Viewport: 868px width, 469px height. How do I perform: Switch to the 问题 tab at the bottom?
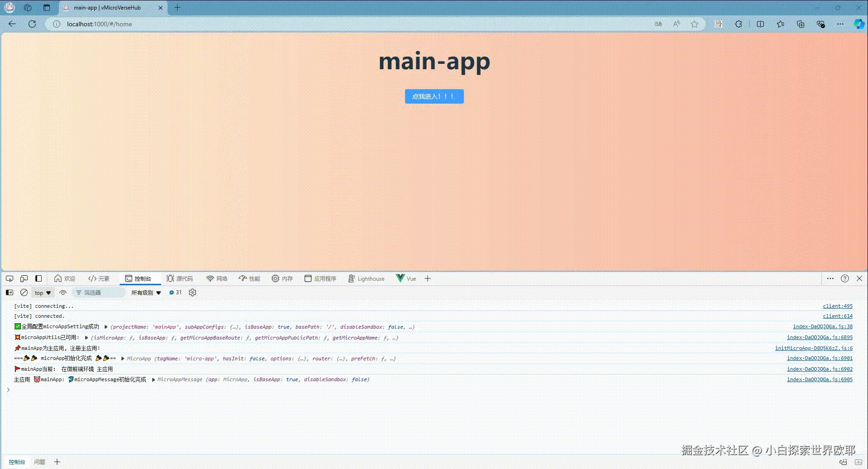coord(40,461)
